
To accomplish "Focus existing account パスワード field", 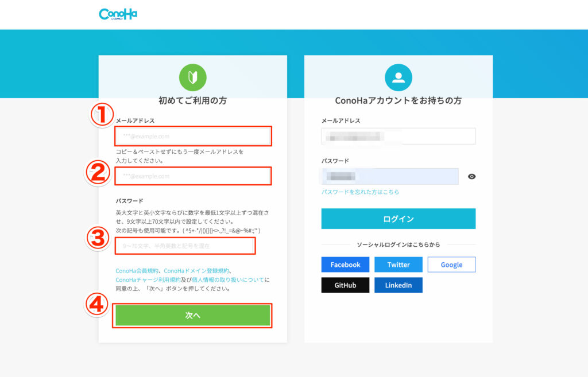I will (x=390, y=176).
